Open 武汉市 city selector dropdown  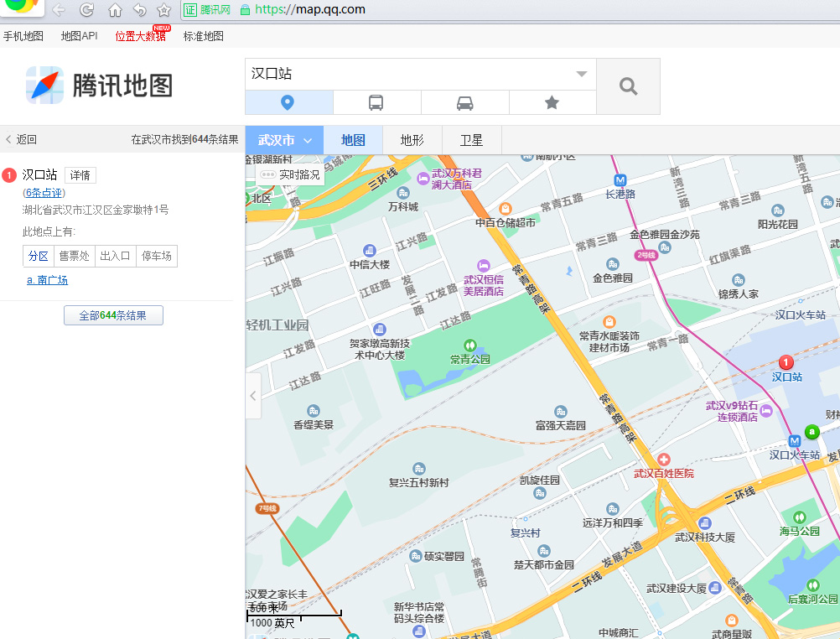[x=284, y=140]
